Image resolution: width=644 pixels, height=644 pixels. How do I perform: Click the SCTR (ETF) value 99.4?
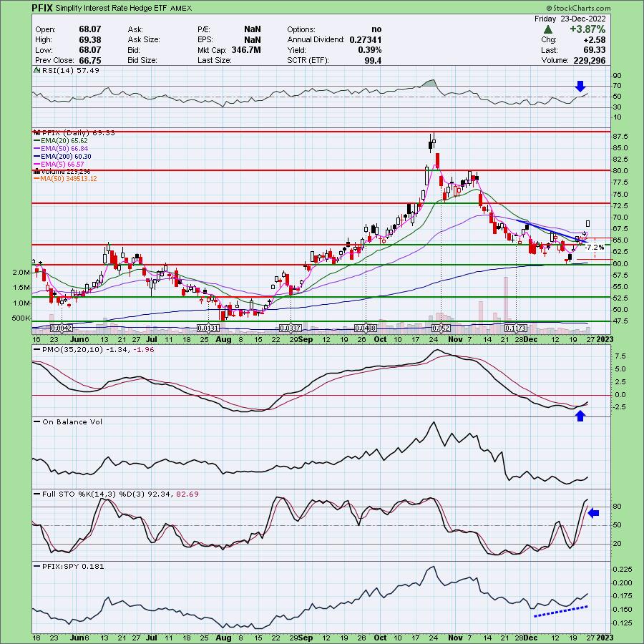click(374, 60)
